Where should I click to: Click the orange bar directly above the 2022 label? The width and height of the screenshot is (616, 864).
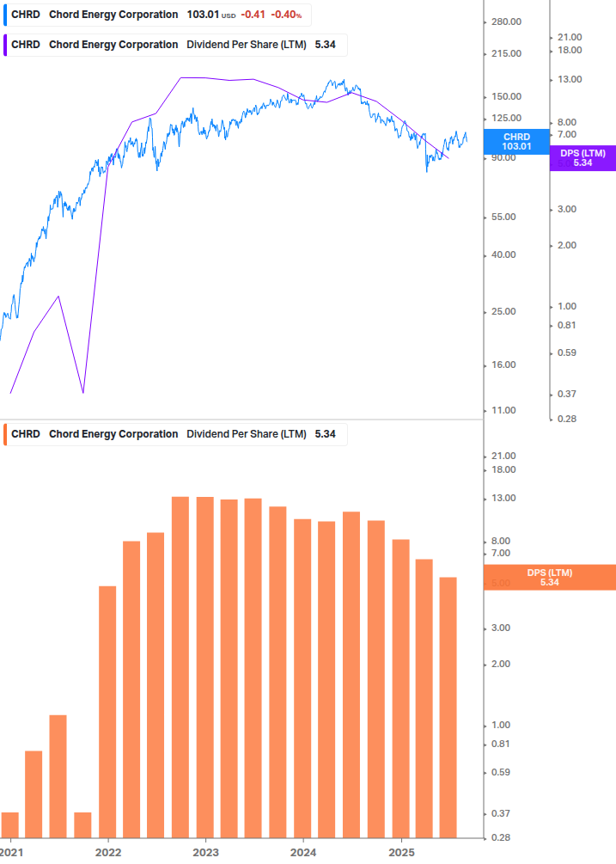point(107,712)
